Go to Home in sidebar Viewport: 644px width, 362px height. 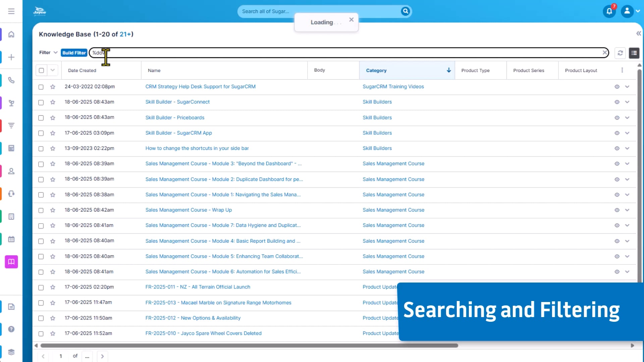pyautogui.click(x=11, y=34)
